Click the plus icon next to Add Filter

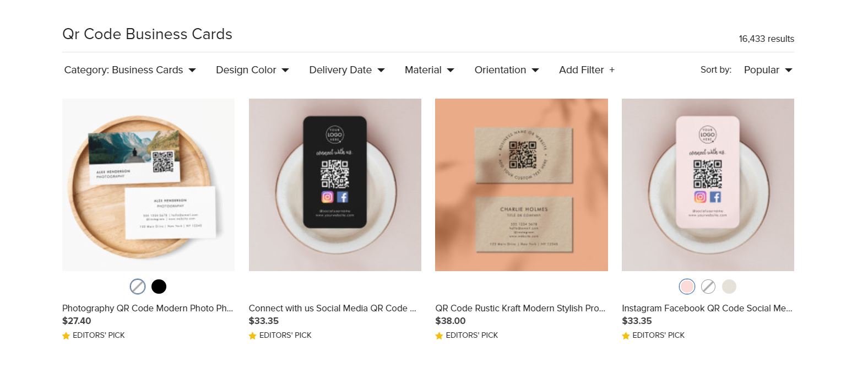tap(611, 70)
